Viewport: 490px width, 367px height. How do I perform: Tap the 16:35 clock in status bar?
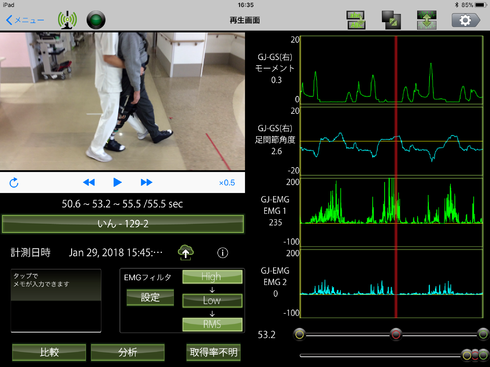tap(246, 5)
